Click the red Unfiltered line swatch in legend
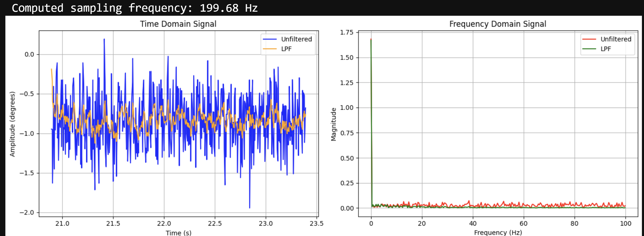This screenshot has width=644, height=236. point(589,39)
